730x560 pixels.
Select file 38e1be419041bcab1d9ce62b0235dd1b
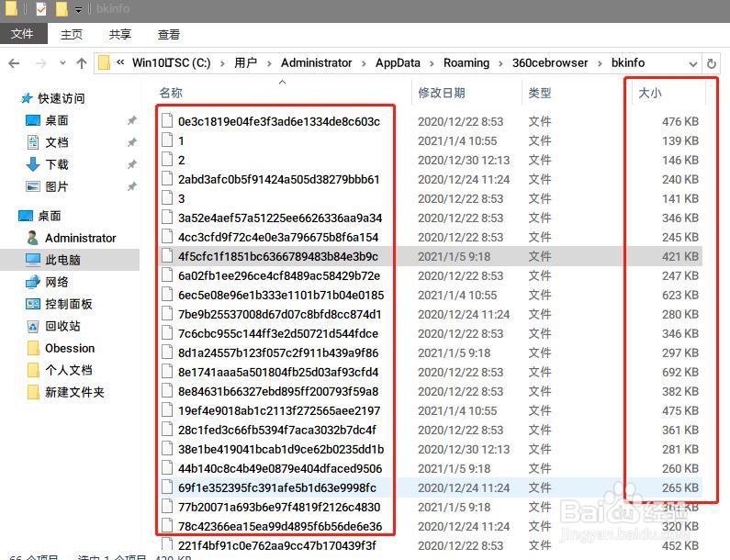281,449
